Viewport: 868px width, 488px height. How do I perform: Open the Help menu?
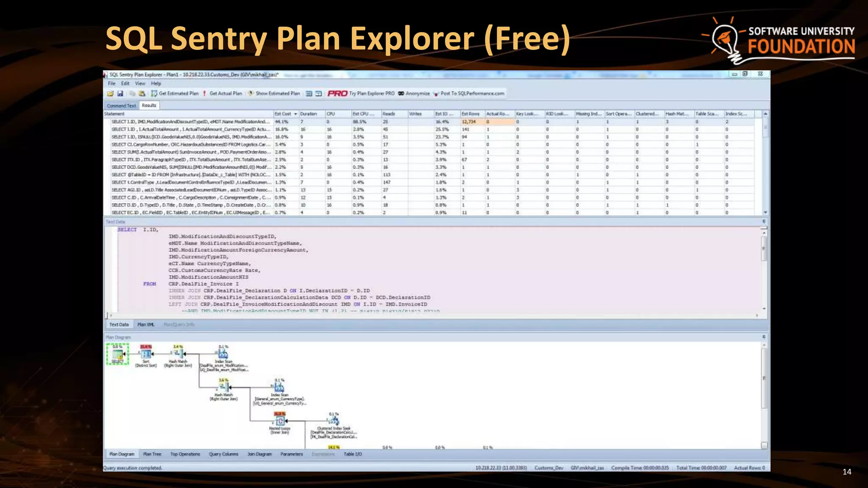click(x=156, y=83)
